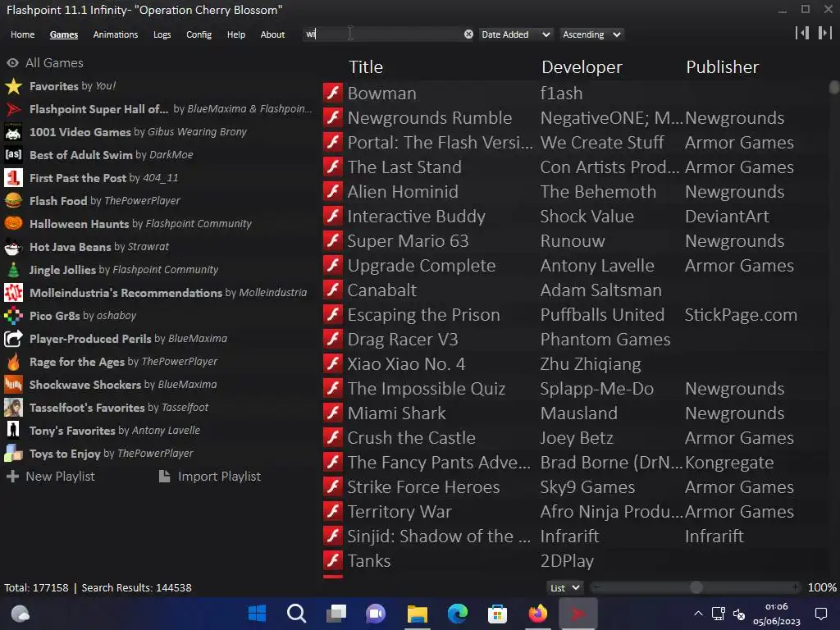Focus the search input field
This screenshot has width=840, height=630.
pos(383,34)
